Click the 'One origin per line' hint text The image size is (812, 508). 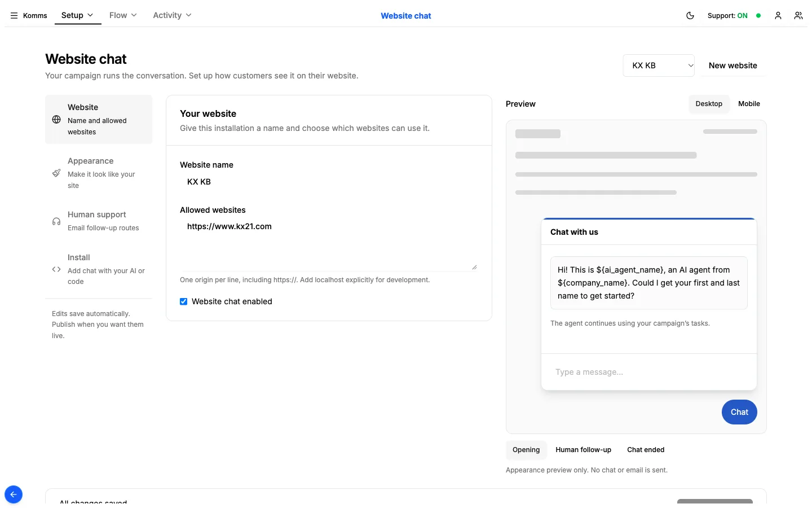(x=304, y=280)
